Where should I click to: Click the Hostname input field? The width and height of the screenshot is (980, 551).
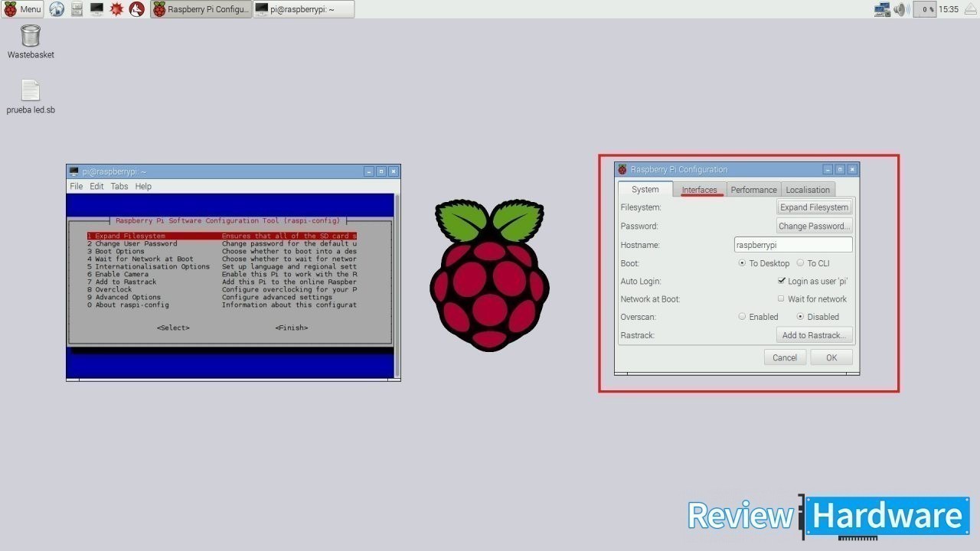click(x=793, y=245)
